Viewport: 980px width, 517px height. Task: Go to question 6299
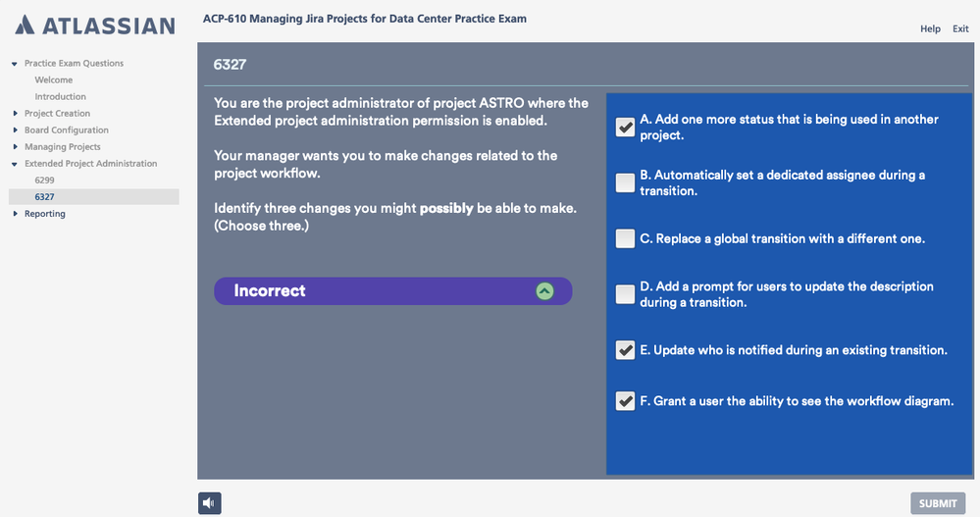(x=44, y=181)
